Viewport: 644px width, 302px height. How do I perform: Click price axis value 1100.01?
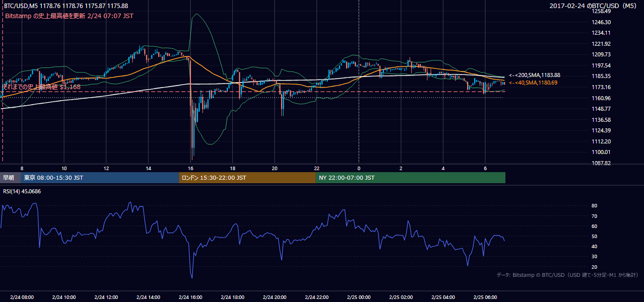[x=601, y=152]
